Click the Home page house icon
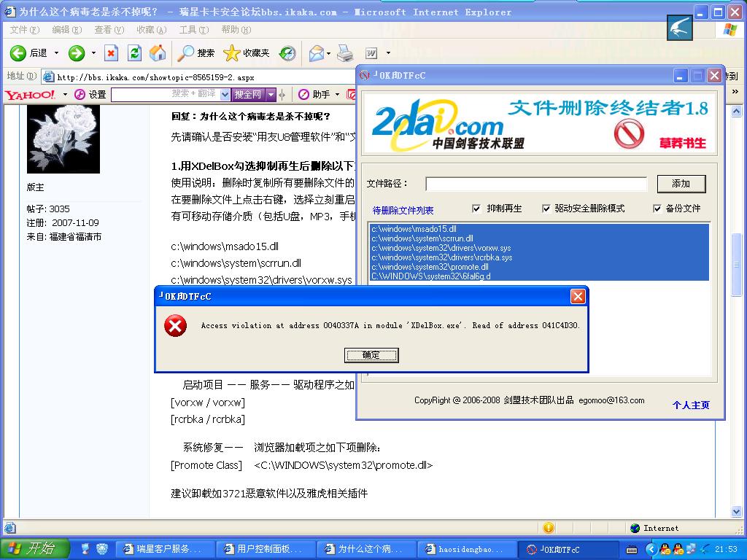Viewport: 747px width, 560px height. (158, 52)
